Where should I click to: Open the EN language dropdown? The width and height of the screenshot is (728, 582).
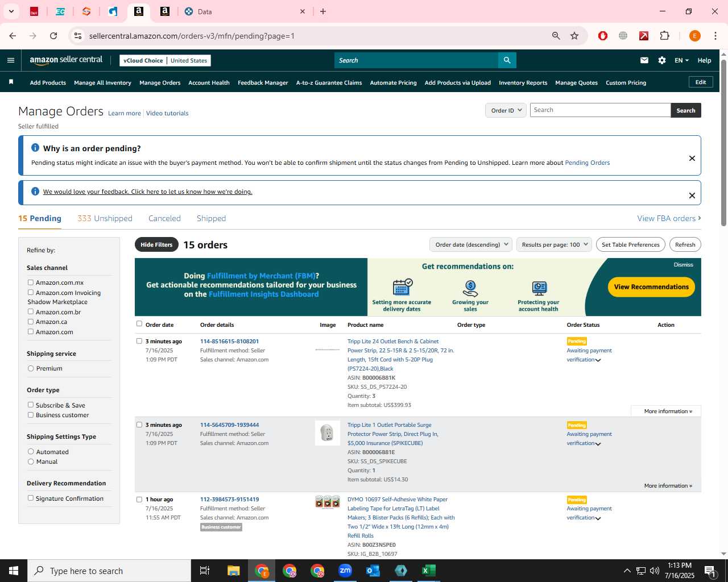[x=681, y=60]
